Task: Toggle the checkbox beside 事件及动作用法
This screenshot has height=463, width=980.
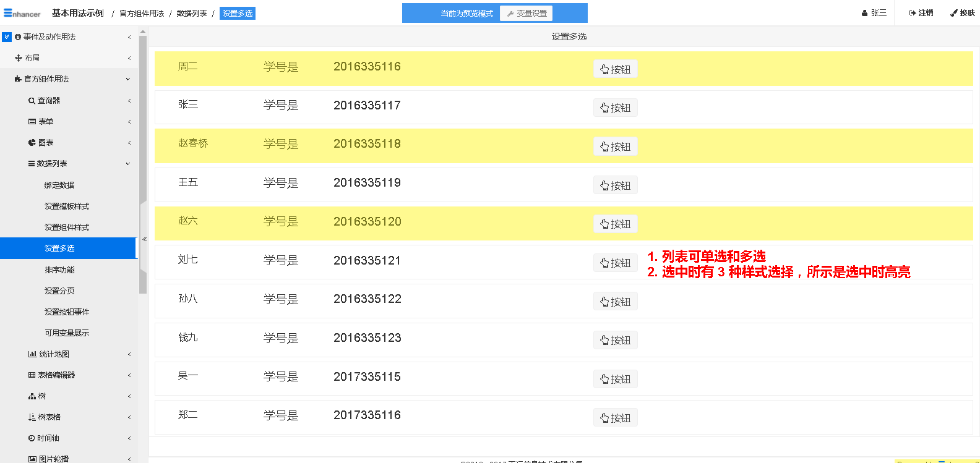Action: click(x=7, y=37)
